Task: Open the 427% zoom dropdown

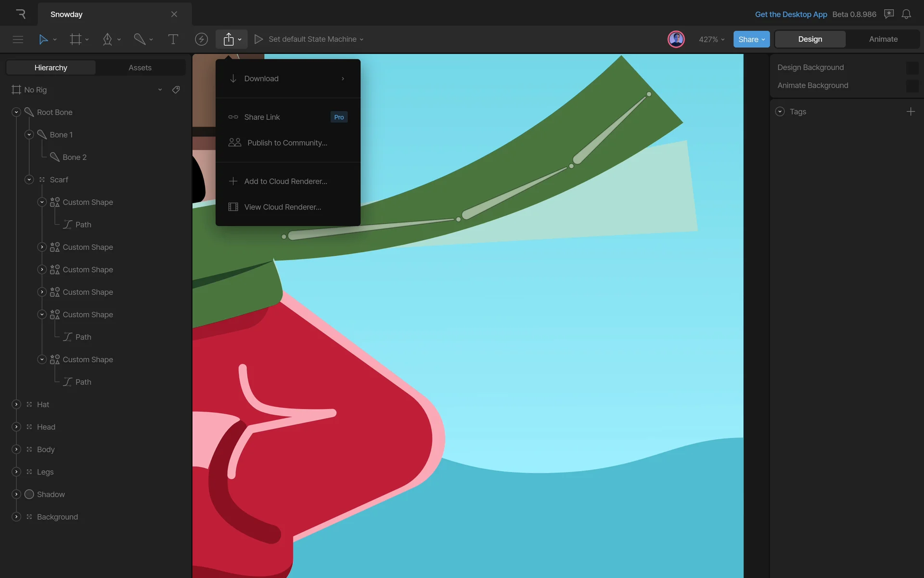Action: click(x=711, y=39)
